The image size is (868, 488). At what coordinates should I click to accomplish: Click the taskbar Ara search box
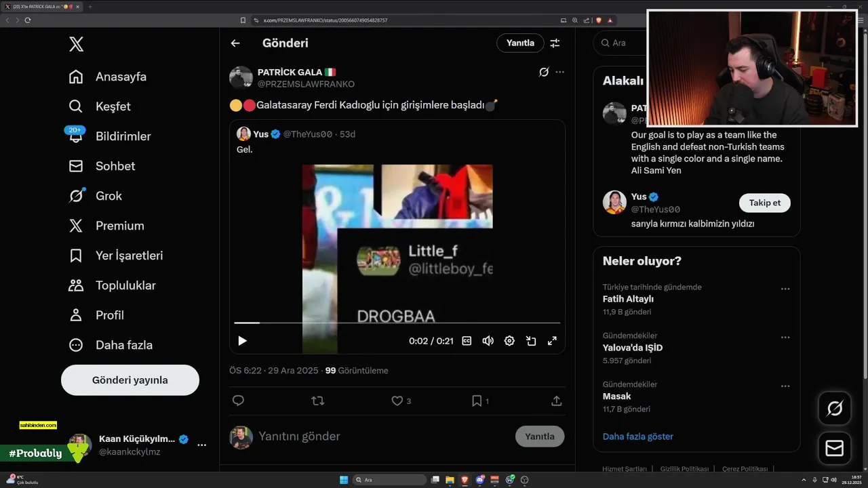pos(391,480)
